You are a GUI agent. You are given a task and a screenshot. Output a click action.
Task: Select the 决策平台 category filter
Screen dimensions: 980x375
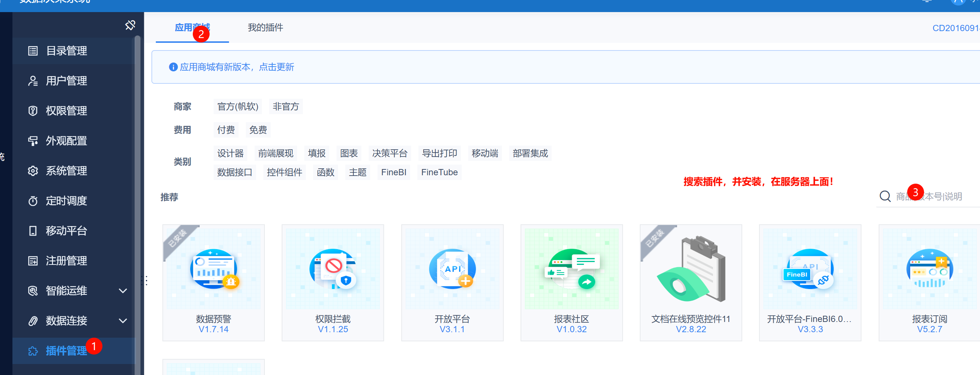390,154
